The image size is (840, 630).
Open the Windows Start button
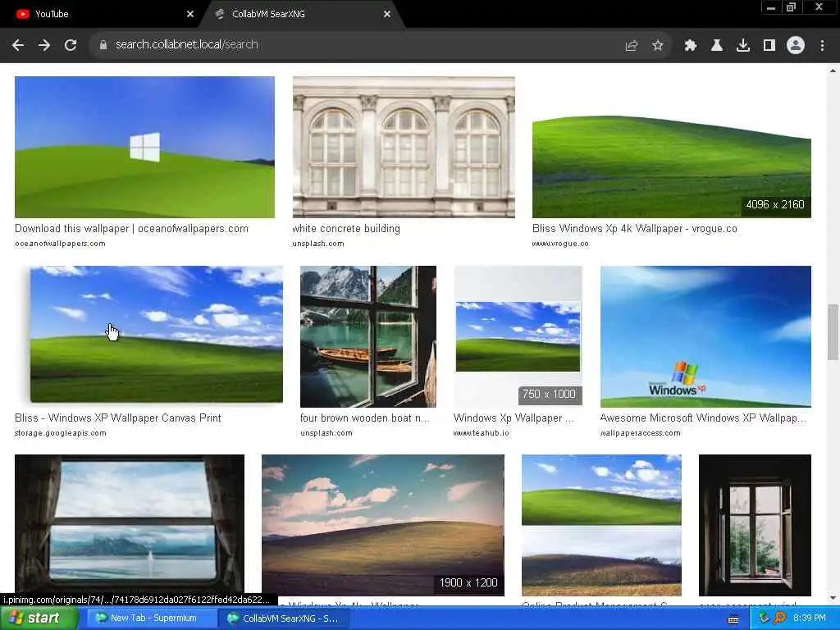coord(39,619)
